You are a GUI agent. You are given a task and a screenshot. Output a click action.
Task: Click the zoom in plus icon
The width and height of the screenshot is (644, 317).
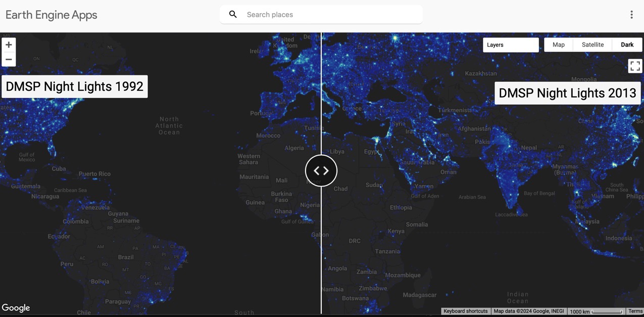[x=9, y=44]
